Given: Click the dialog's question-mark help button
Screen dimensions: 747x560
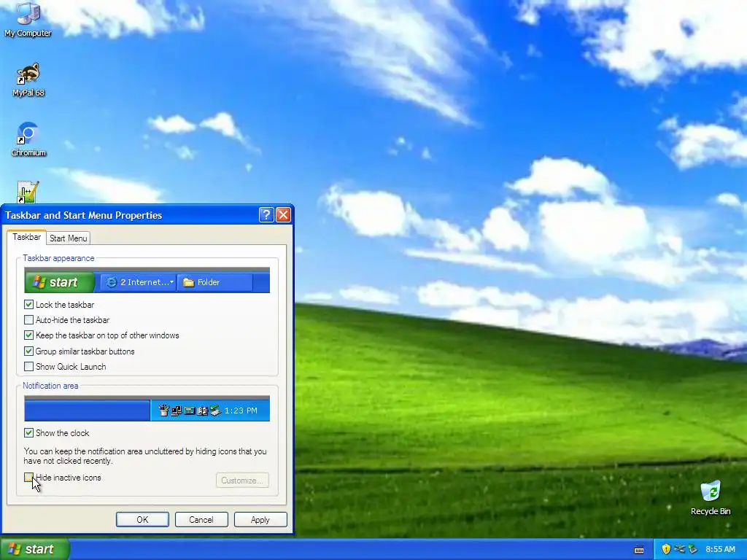Looking at the screenshot, I should (266, 215).
